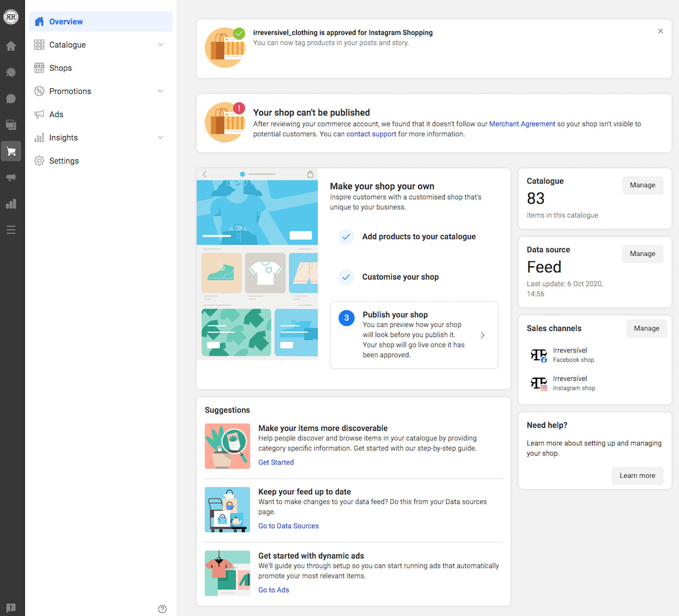Click Manage on the Catalogue card
679x616 pixels.
pyautogui.click(x=643, y=185)
